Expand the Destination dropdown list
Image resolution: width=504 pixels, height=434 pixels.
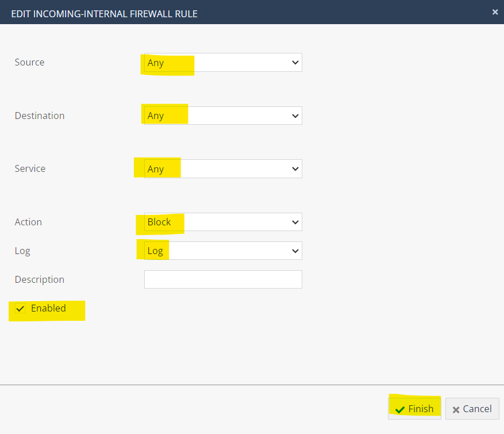[x=222, y=116]
